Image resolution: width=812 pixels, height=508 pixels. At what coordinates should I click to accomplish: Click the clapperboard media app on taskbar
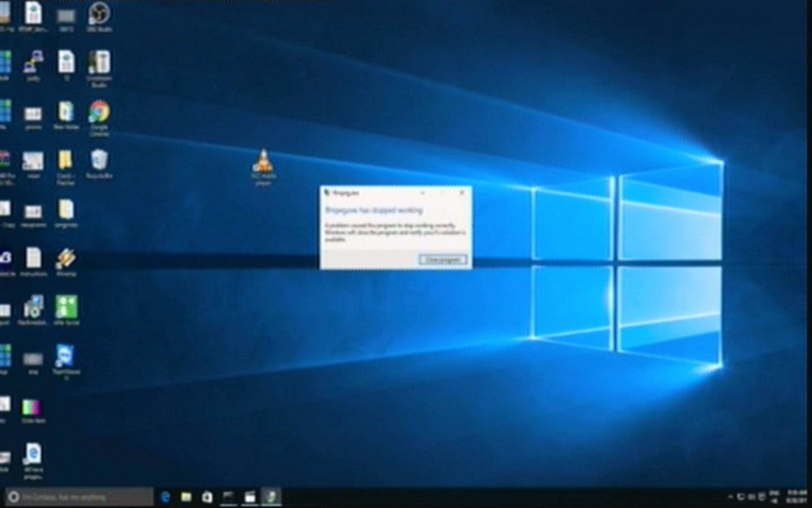[249, 497]
